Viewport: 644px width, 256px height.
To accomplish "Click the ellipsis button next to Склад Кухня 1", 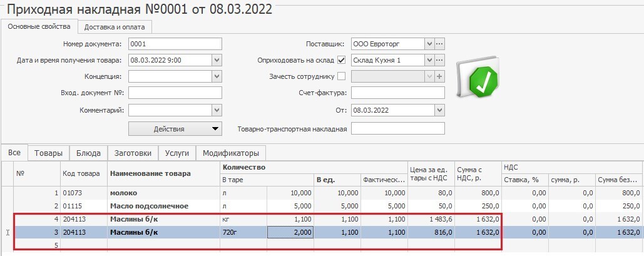I will [x=439, y=60].
